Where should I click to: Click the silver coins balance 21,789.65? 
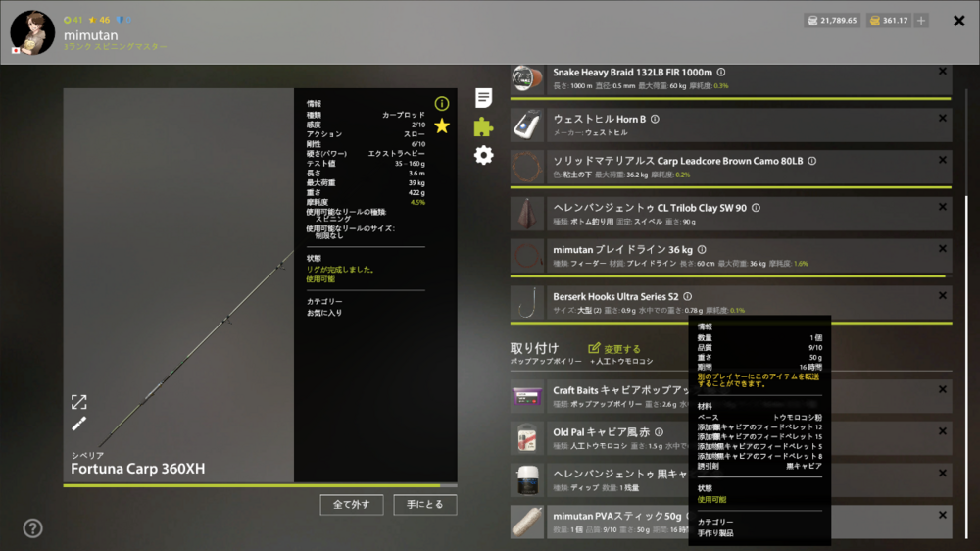832,21
